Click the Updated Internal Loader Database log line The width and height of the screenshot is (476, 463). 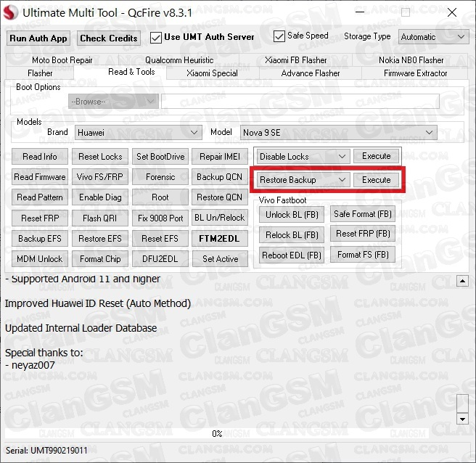tap(81, 328)
